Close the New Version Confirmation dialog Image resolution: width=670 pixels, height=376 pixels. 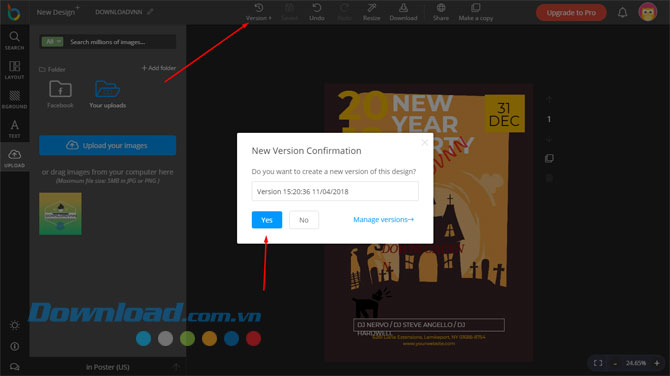[x=424, y=142]
